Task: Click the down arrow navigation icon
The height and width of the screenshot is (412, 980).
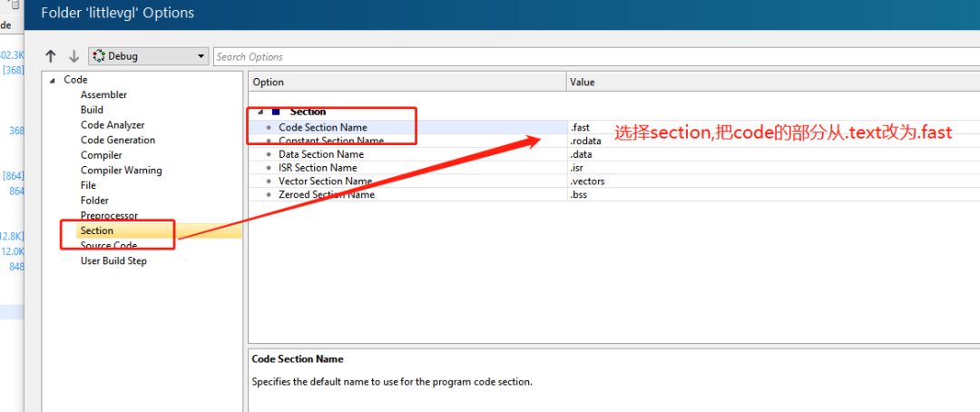Action: click(73, 56)
